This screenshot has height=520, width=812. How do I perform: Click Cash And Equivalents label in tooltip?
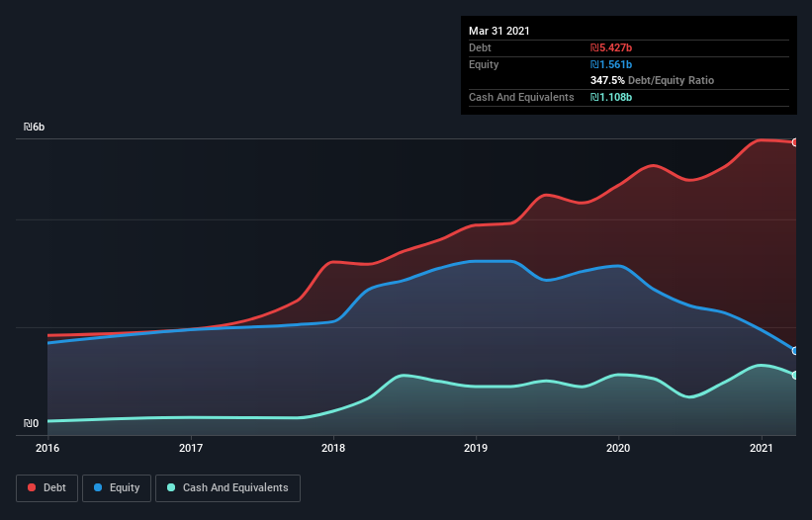pyautogui.click(x=521, y=97)
